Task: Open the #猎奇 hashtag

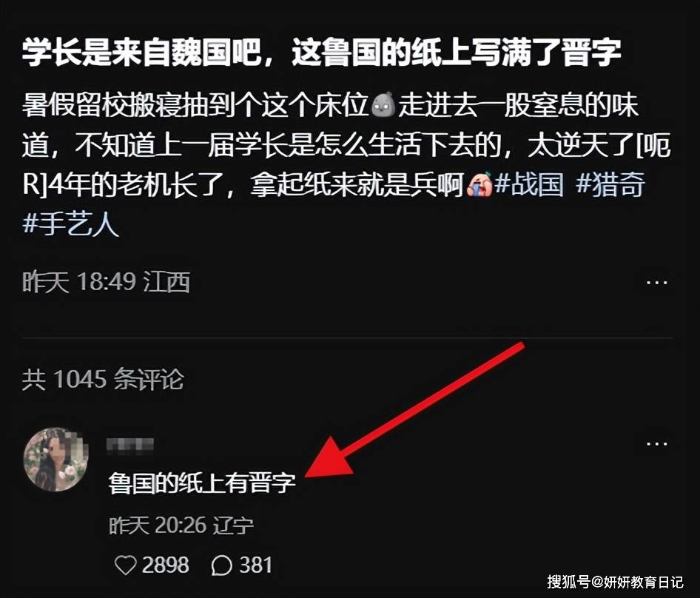Action: tap(610, 184)
